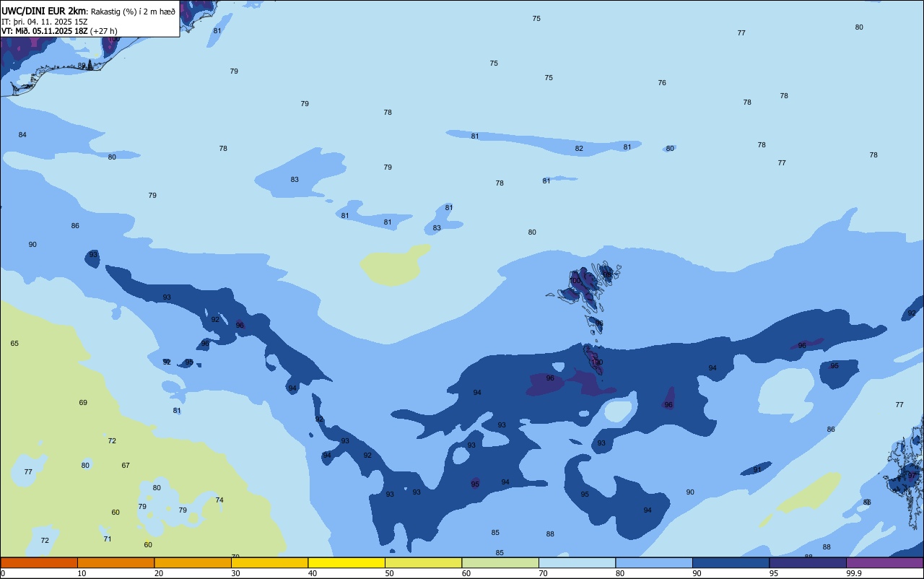924x579 pixels.
Task: Click the legend tick label '20'
Action: (x=159, y=573)
